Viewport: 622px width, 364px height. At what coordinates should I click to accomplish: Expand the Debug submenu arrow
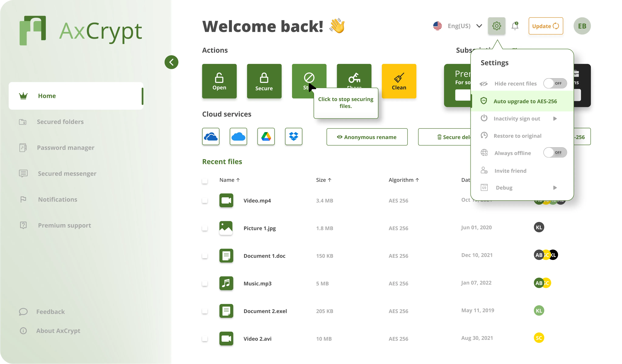(x=555, y=188)
